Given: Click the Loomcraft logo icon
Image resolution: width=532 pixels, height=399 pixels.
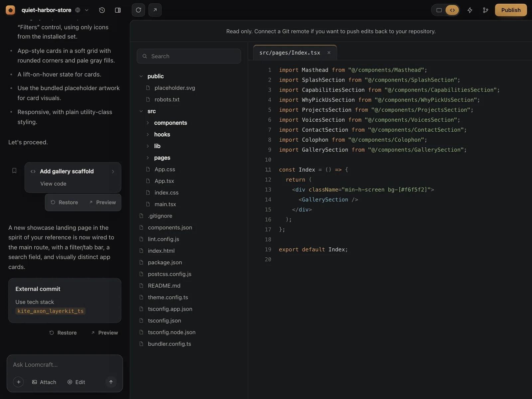Looking at the screenshot, I should [10, 10].
